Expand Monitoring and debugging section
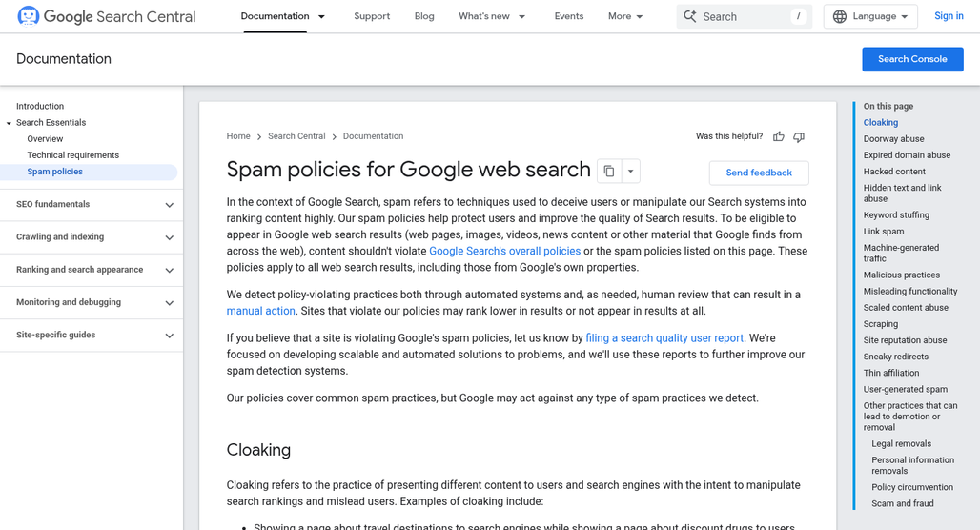This screenshot has height=530, width=980. click(x=92, y=302)
